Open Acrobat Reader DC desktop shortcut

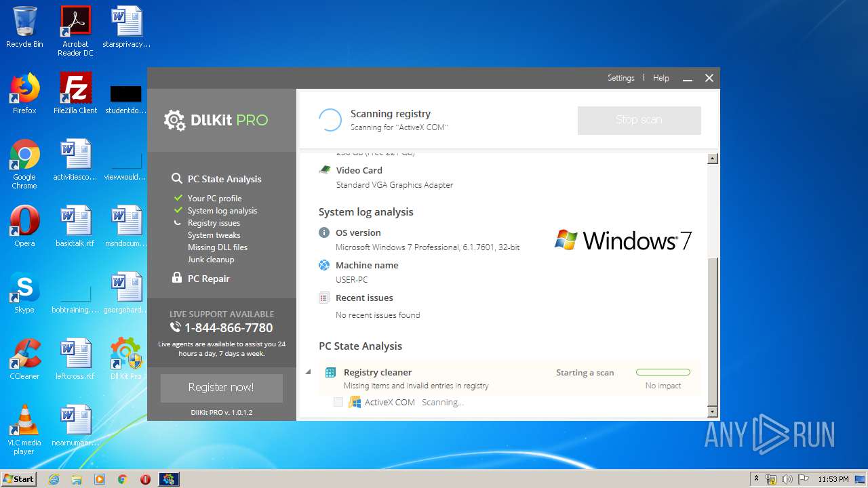coord(75,31)
